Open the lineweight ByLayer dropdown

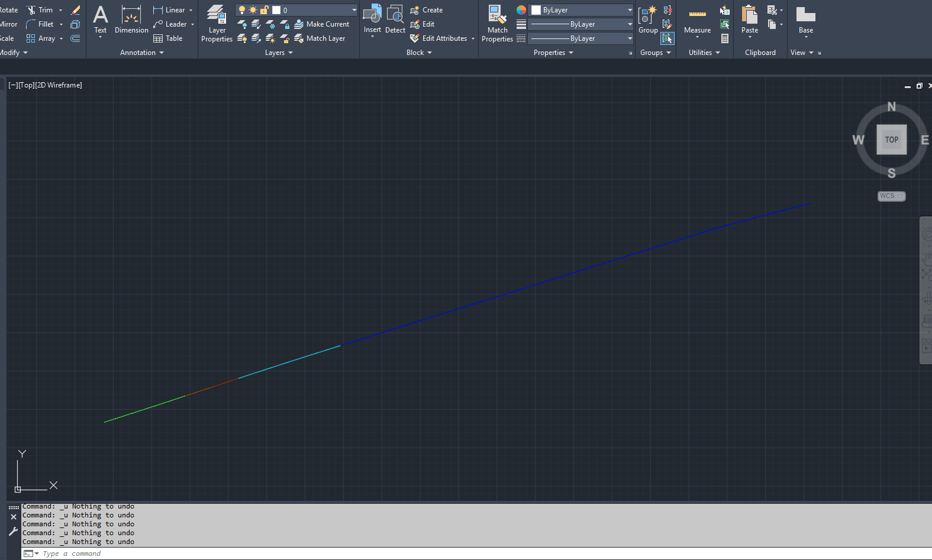coord(582,24)
